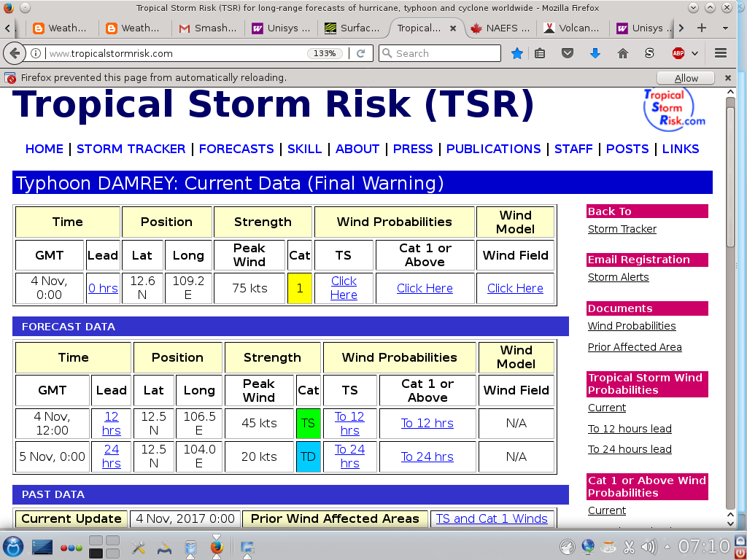Switch to the NAEFS tab
Viewport: 747px width, 560px height.
coord(500,28)
